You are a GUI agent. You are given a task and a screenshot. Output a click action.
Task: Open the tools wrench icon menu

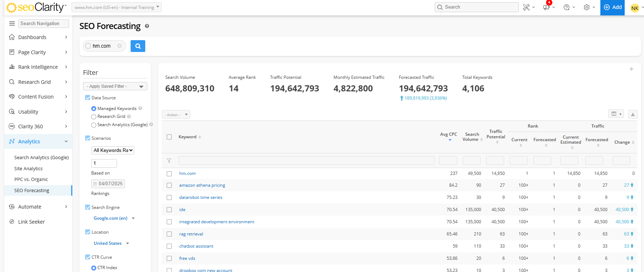(526, 7)
